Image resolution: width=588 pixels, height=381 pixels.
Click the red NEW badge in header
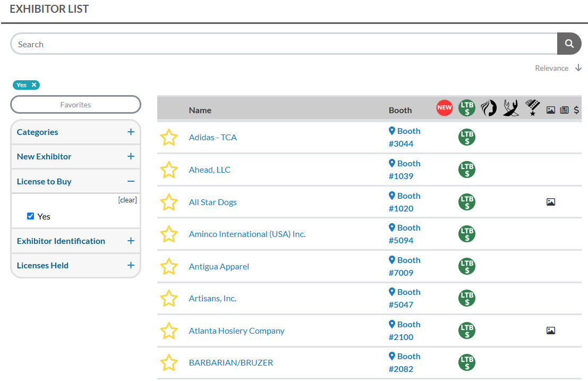click(x=444, y=107)
